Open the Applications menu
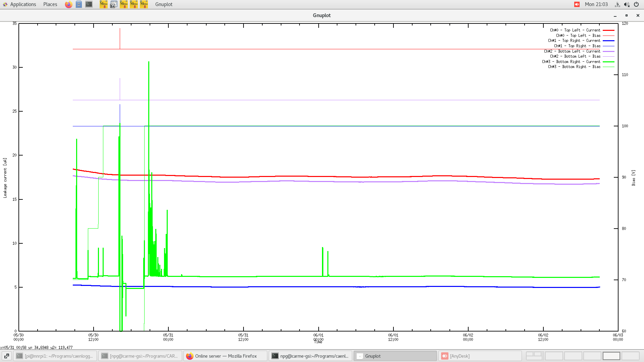This screenshot has width=644, height=362. [23, 4]
